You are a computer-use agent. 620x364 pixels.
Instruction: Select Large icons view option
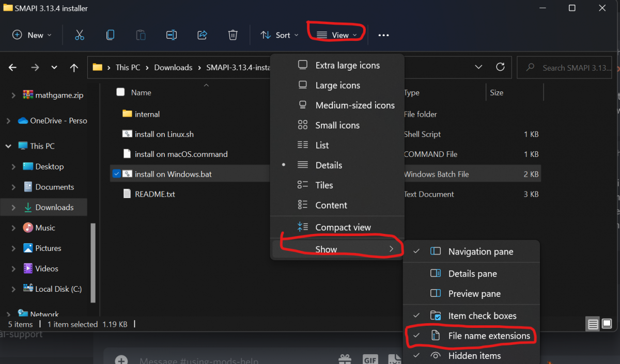click(x=337, y=85)
